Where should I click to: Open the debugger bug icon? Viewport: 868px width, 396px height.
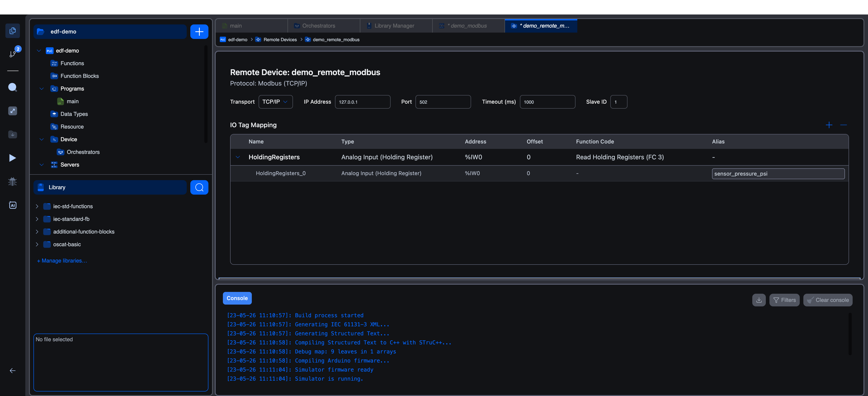tap(12, 181)
